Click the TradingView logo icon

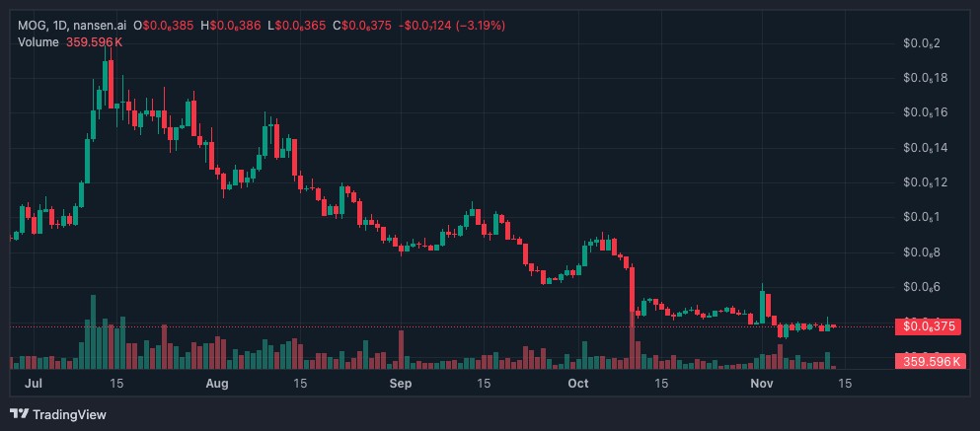(x=19, y=414)
